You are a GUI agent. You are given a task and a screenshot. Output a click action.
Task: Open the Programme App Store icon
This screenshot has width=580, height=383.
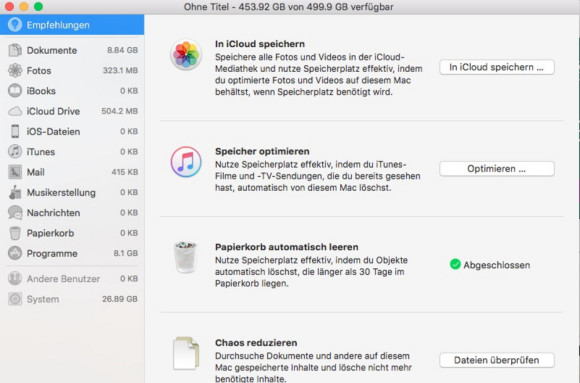click(x=15, y=253)
